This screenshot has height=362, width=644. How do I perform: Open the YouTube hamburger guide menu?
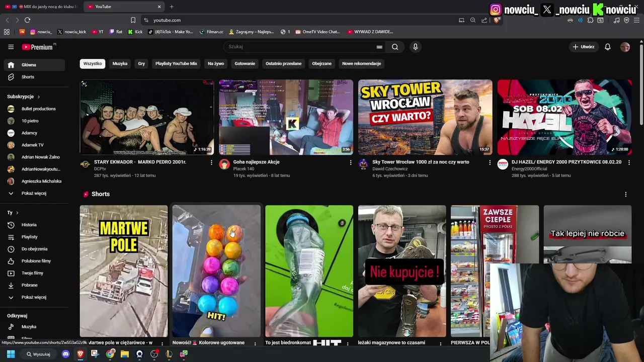click(x=11, y=47)
